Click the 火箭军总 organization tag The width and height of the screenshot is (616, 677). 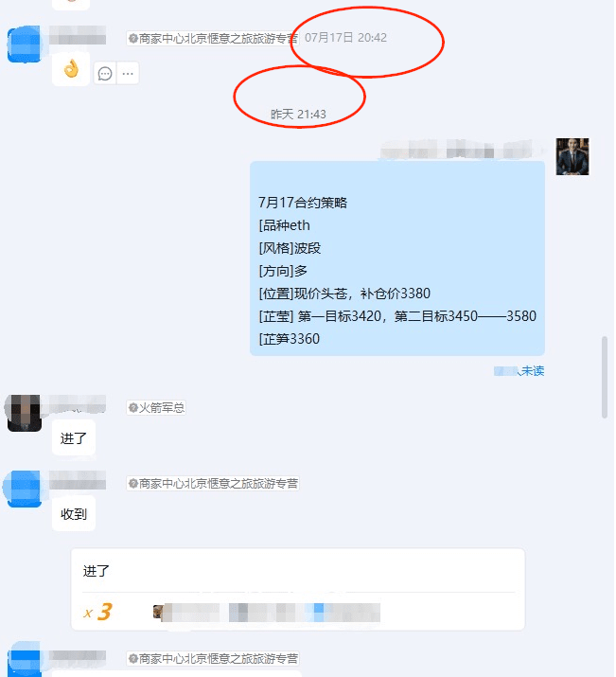pyautogui.click(x=156, y=407)
